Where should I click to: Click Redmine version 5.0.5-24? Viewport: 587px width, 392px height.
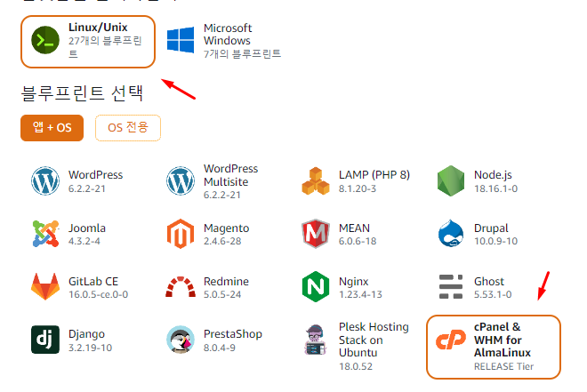click(x=222, y=295)
